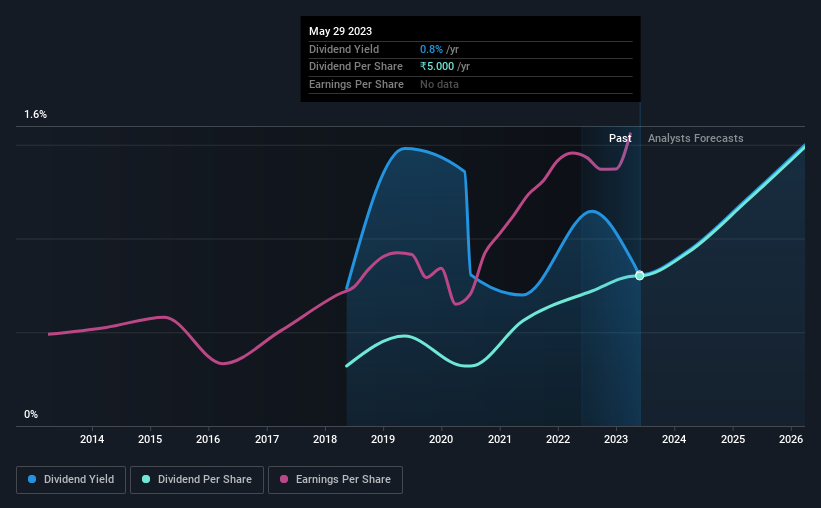Click the ₹5.000 dividend per share value

click(437, 67)
